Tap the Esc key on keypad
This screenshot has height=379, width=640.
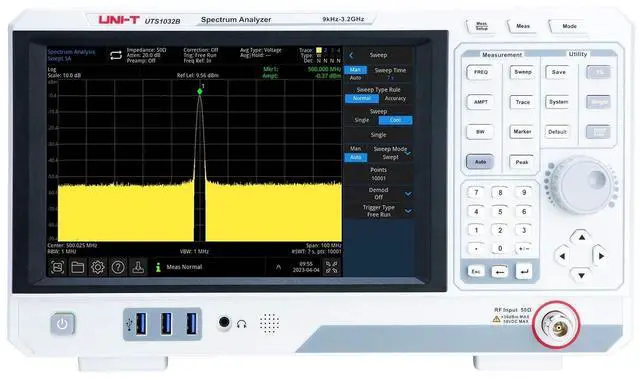tap(476, 272)
